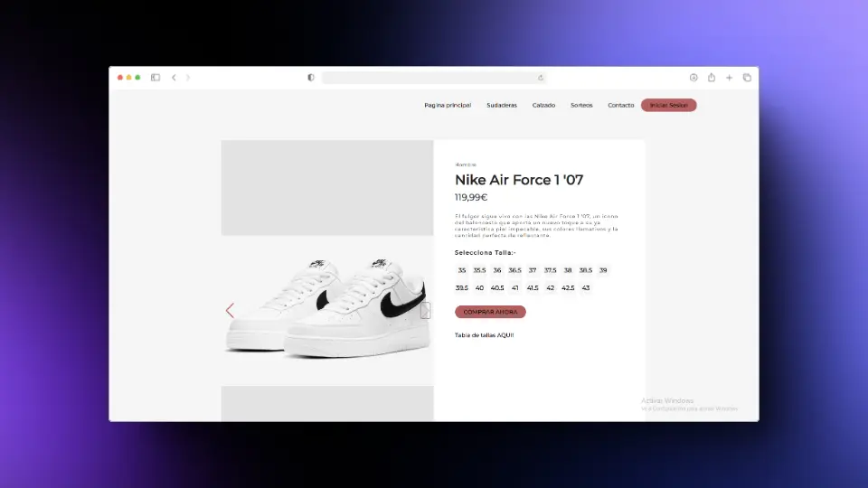Open the Sudaderas menu item
The image size is (868, 488).
(502, 105)
